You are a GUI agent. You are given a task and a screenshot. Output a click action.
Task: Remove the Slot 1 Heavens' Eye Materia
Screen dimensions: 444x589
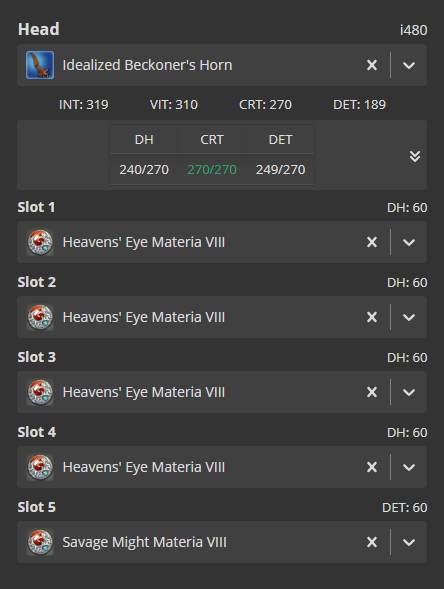(x=372, y=242)
